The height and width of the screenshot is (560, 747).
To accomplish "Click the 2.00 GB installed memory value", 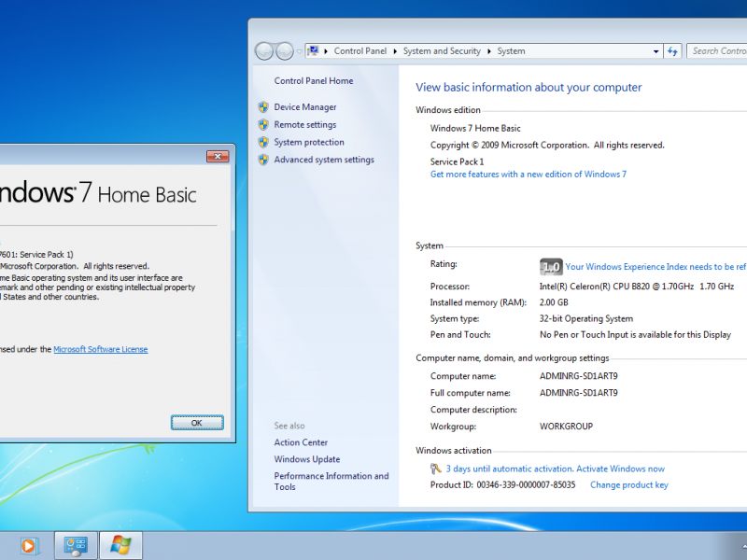I will [x=554, y=302].
